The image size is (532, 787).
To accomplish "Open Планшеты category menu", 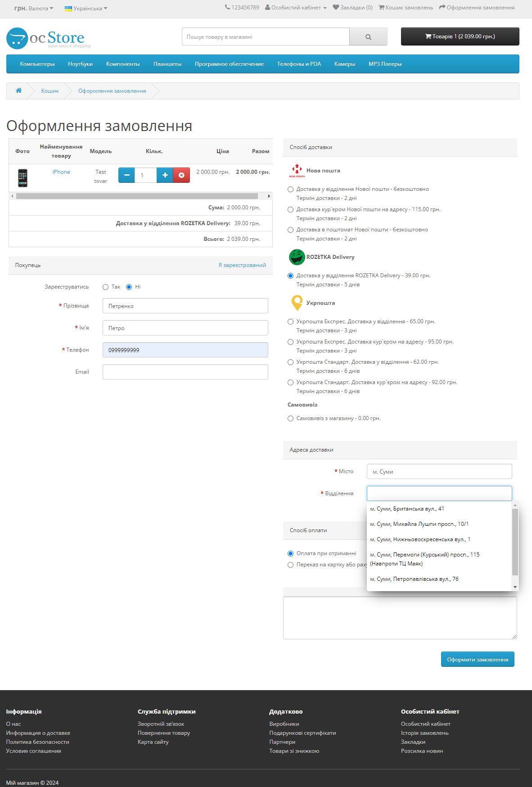I will pyautogui.click(x=167, y=64).
